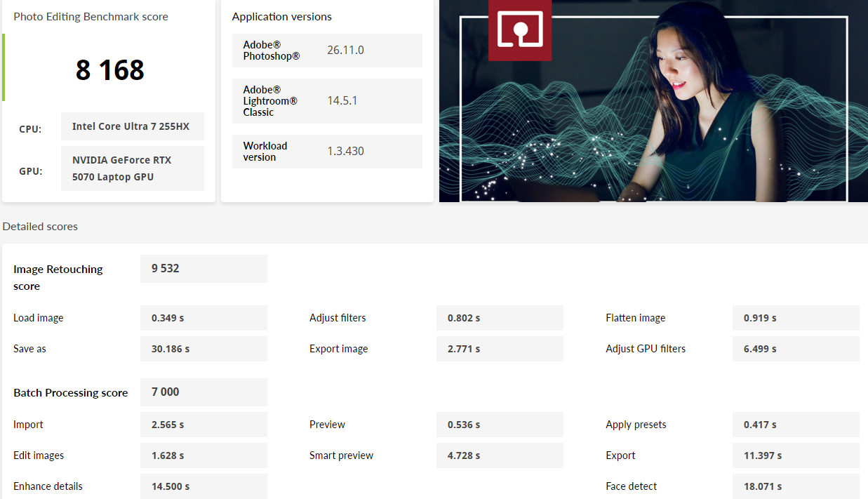
Task: Click the Enhance details time 14.500 s
Action: [x=203, y=486]
